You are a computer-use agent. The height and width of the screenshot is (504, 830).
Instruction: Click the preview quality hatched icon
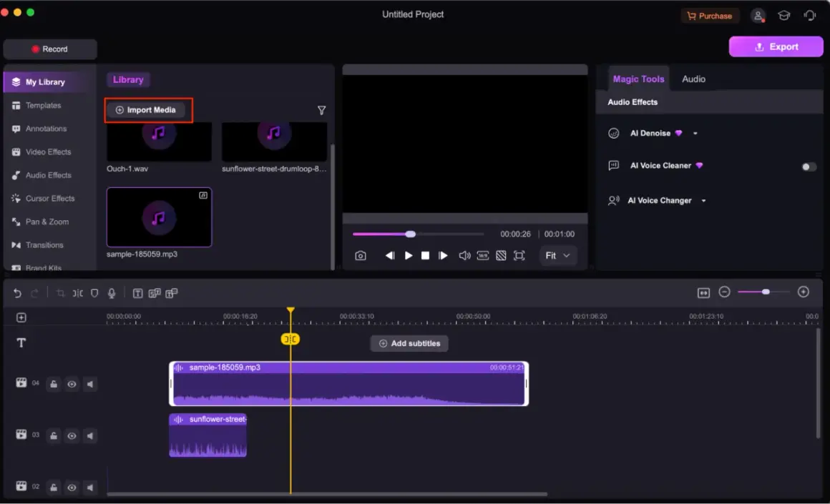click(501, 255)
